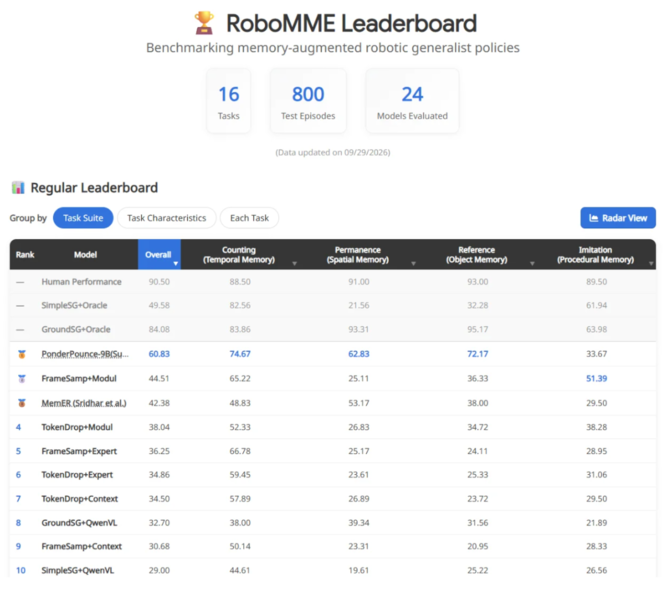Image resolution: width=670 pixels, height=591 pixels.
Task: Click the overall score 60.83
Action: point(159,354)
